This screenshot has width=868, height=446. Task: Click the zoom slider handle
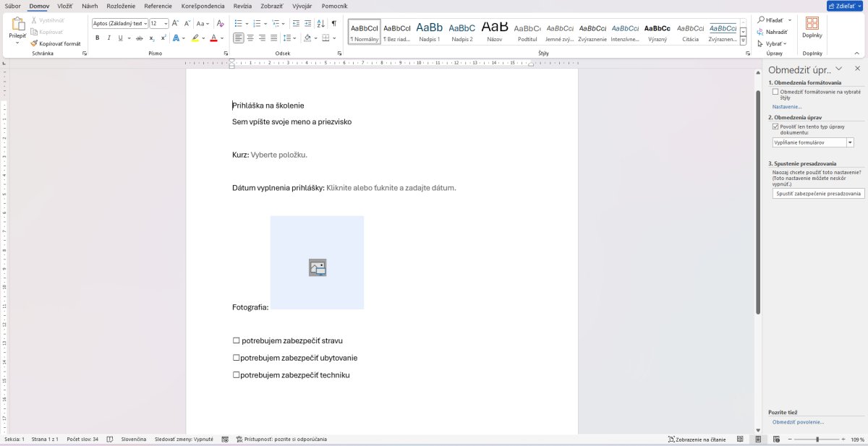817,439
